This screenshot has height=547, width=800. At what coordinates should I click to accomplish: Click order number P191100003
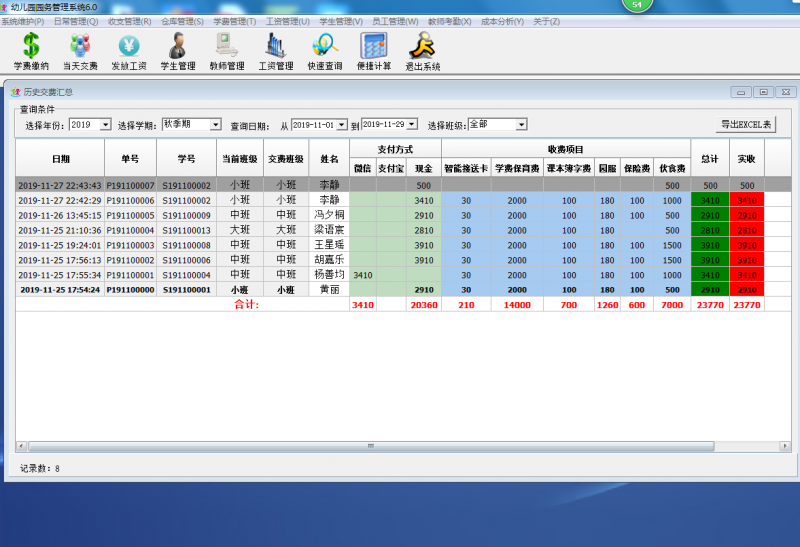point(131,245)
